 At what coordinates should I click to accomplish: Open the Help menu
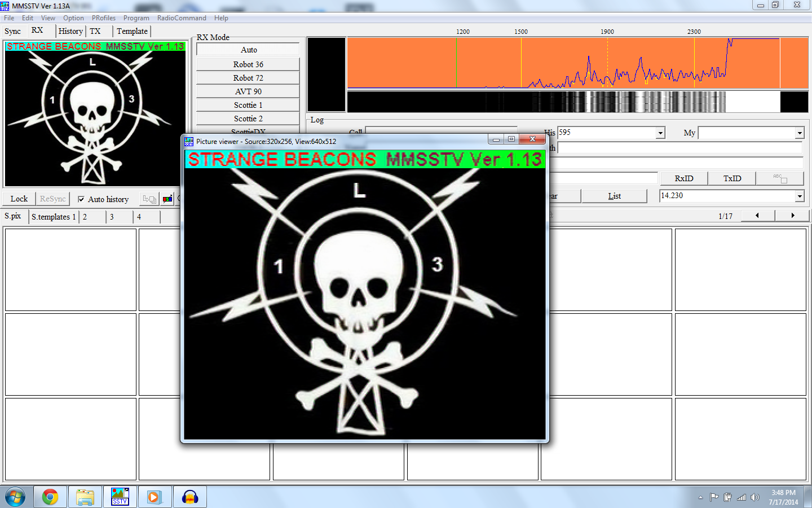(x=221, y=18)
